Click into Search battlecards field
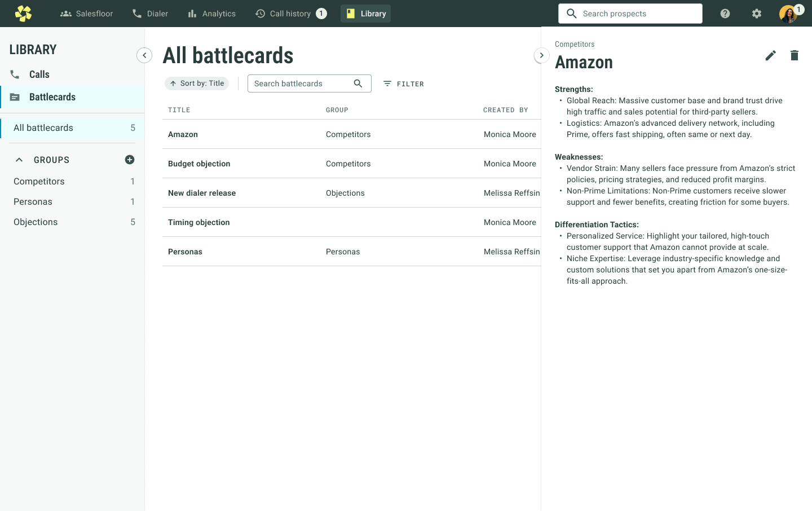The height and width of the screenshot is (511, 812). tap(309, 83)
